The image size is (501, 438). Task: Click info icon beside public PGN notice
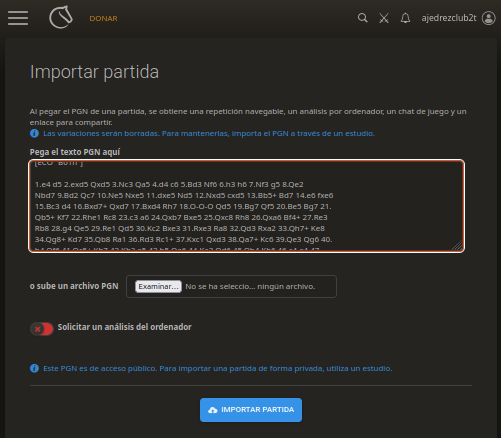point(34,368)
